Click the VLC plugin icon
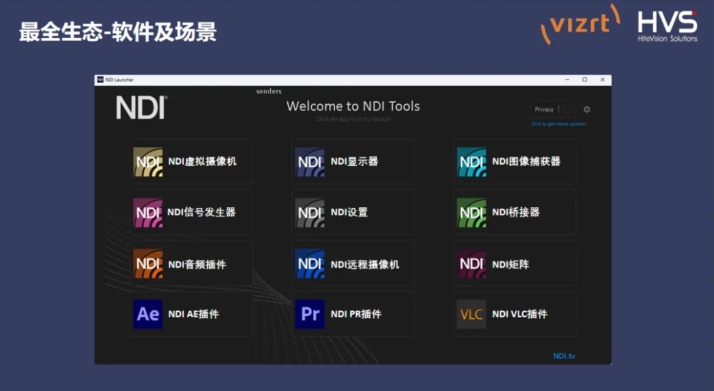 (471, 314)
